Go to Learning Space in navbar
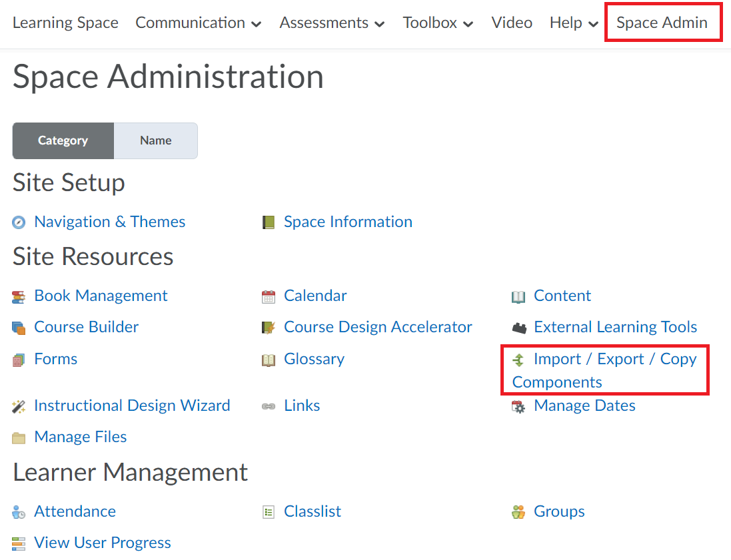Image resolution: width=731 pixels, height=560 pixels. [65, 23]
